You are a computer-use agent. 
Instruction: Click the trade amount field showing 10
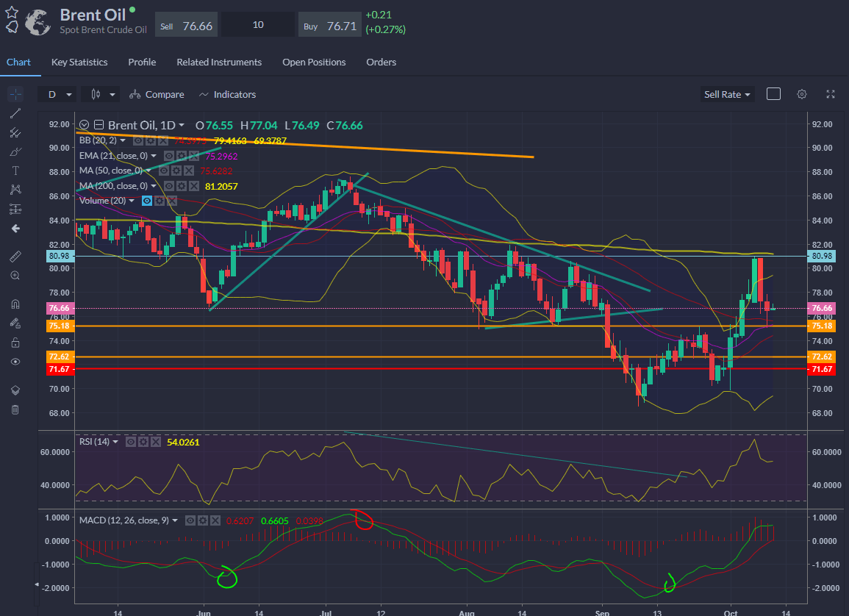[258, 25]
